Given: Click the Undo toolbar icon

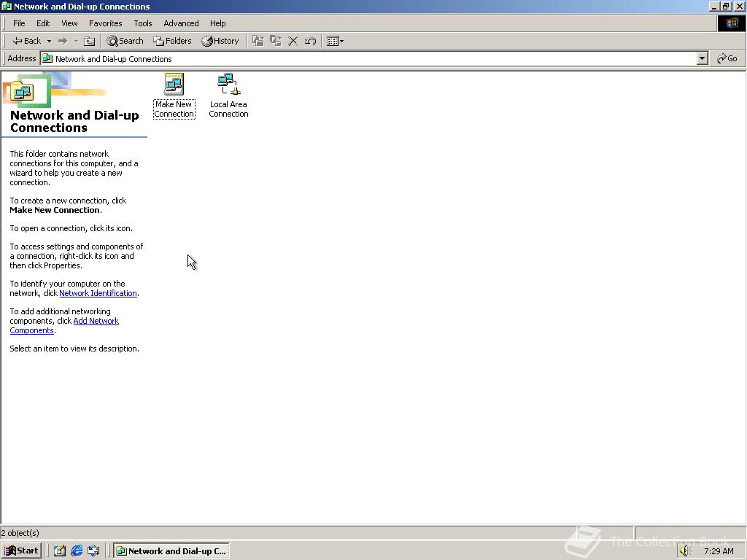Looking at the screenshot, I should (310, 41).
